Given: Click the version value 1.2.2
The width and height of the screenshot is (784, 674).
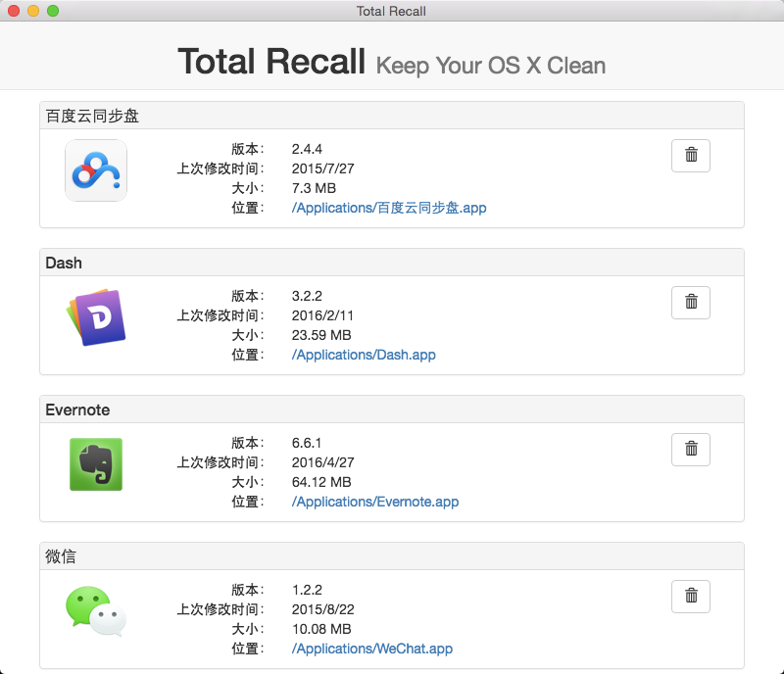Looking at the screenshot, I should click(x=307, y=590).
